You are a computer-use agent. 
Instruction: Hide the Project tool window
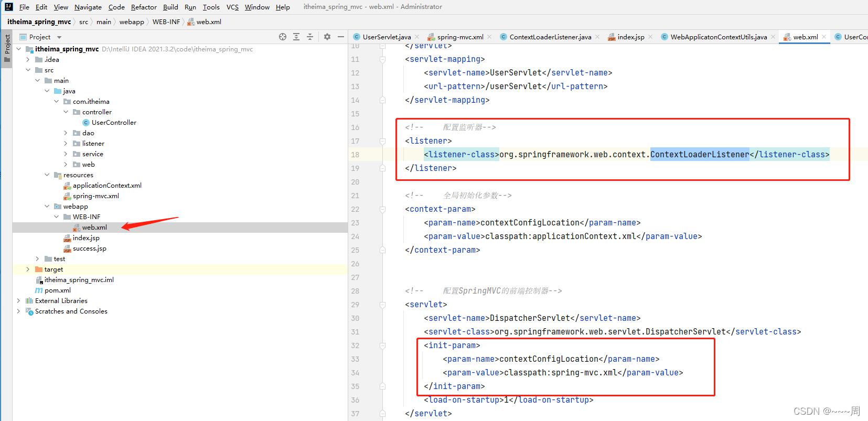click(x=341, y=37)
